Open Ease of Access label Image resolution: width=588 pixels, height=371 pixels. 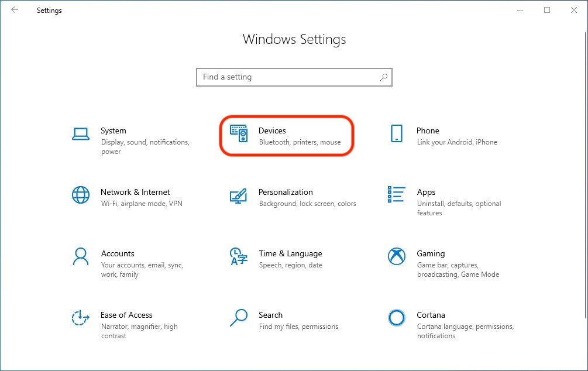tap(126, 315)
